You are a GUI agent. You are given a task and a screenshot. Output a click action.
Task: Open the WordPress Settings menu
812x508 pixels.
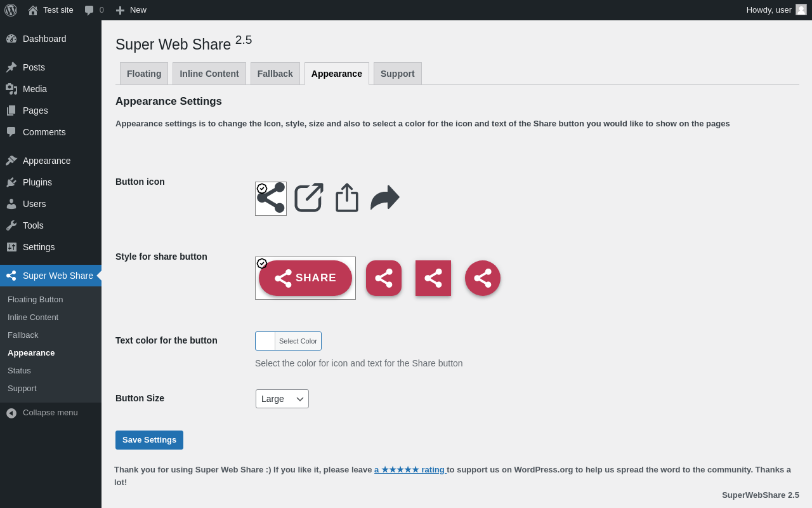51,247
